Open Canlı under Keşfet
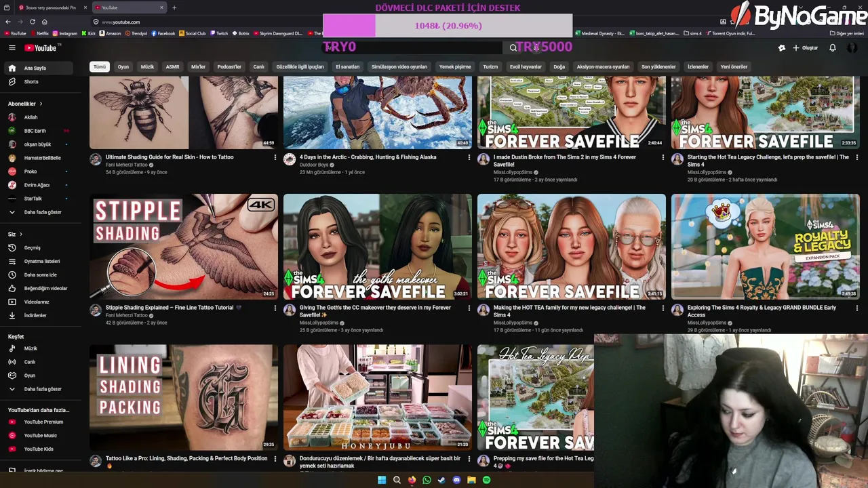Screen dimensions: 868x488 pos(30,362)
